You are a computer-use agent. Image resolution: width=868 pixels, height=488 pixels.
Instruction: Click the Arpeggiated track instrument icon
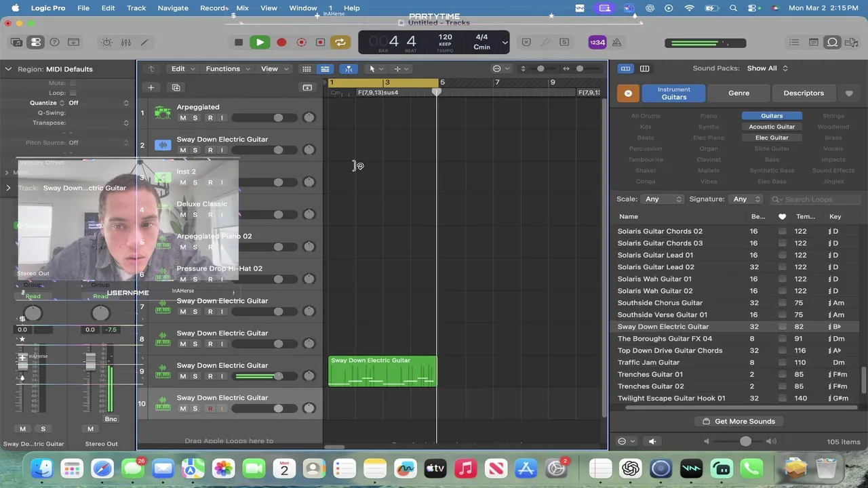point(163,113)
